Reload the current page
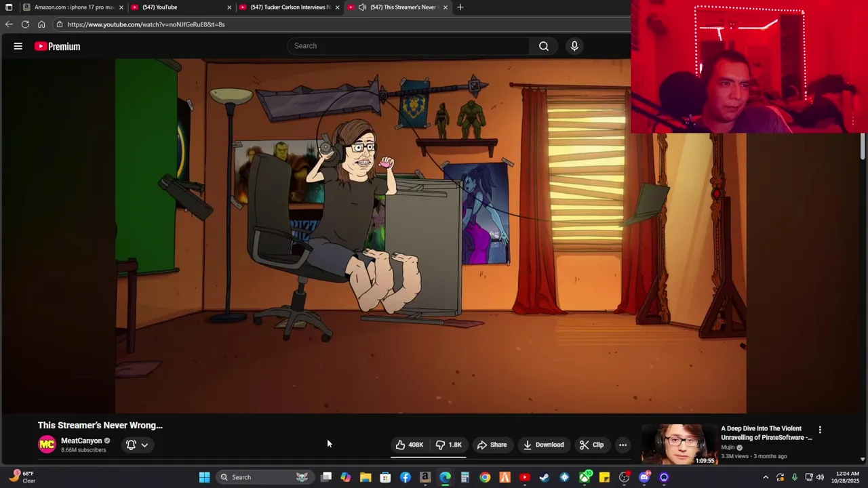 [25, 24]
